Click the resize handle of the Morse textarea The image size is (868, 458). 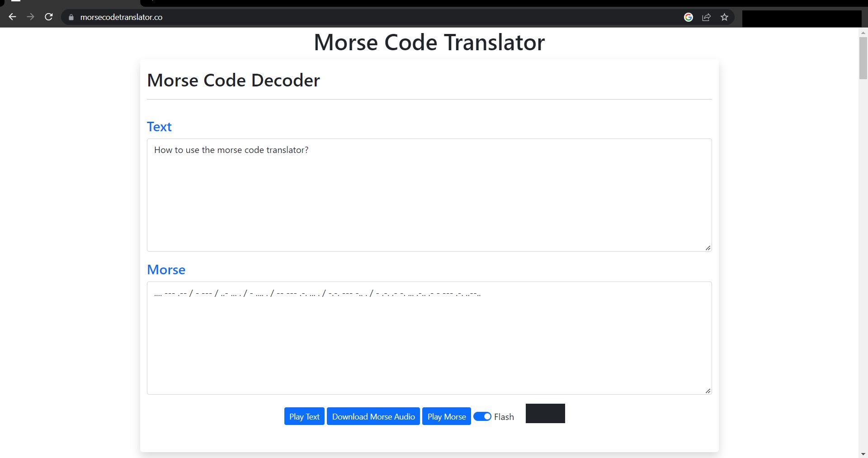(x=708, y=391)
